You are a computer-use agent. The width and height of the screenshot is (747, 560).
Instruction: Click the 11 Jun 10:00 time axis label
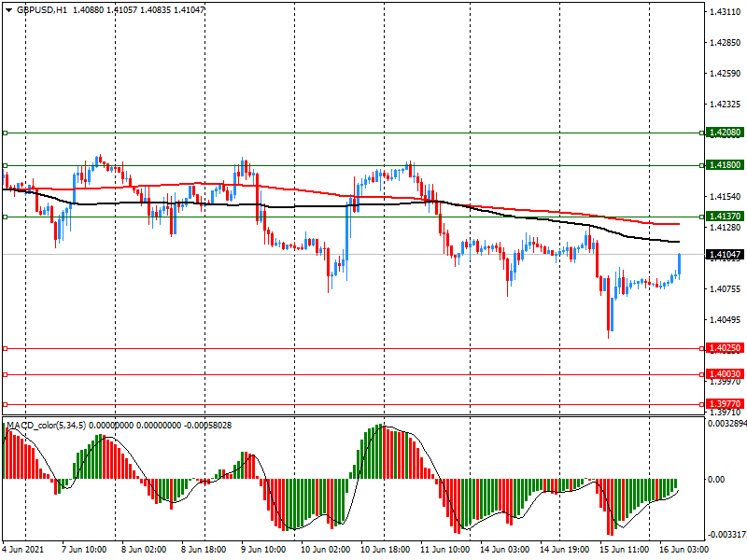pyautogui.click(x=445, y=550)
